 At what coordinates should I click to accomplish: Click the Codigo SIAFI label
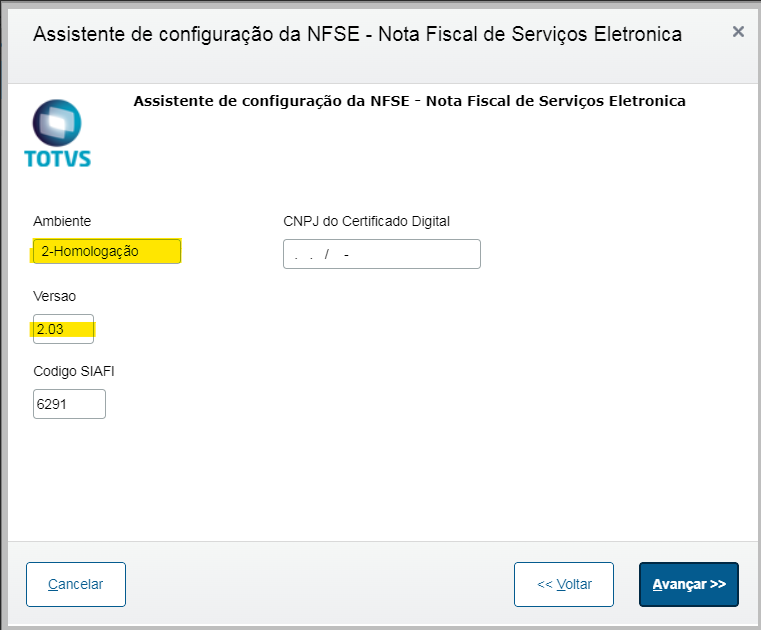[x=73, y=372]
